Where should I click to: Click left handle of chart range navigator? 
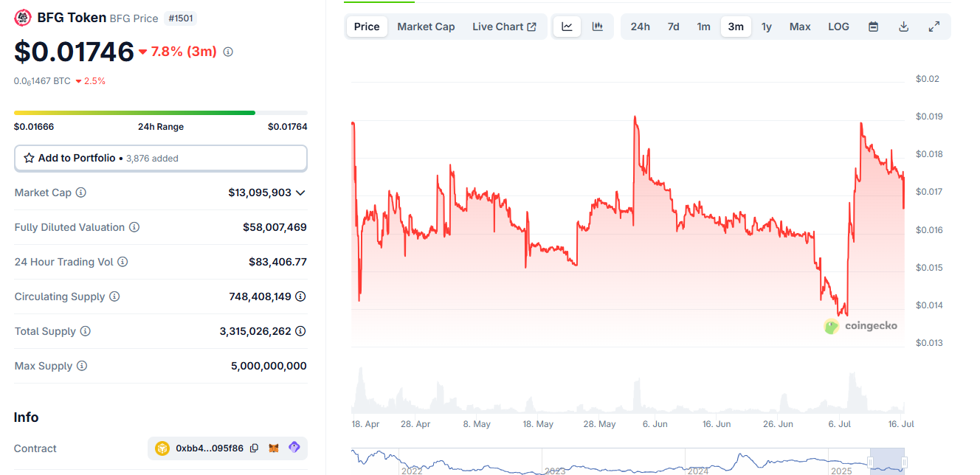pos(870,462)
